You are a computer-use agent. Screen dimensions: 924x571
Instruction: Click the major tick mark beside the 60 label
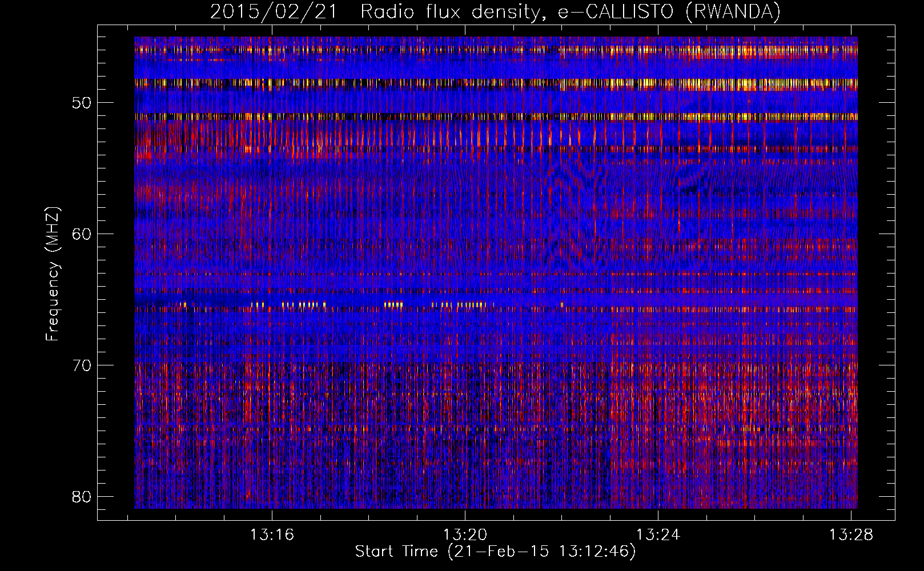click(103, 234)
